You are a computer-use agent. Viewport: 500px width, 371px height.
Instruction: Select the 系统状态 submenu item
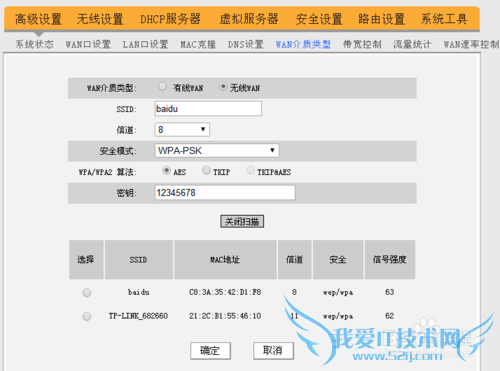tap(35, 44)
